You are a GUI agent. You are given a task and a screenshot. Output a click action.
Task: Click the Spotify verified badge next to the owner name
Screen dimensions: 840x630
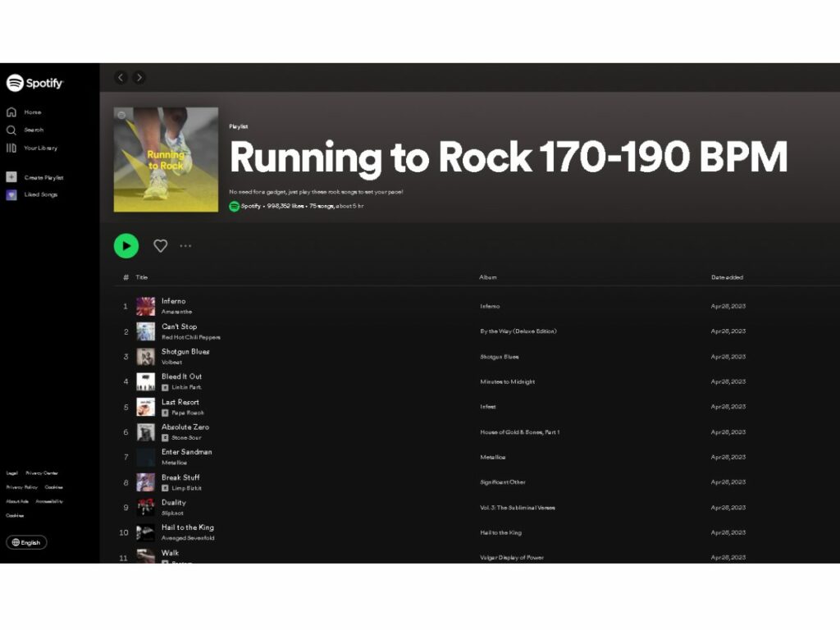click(233, 207)
